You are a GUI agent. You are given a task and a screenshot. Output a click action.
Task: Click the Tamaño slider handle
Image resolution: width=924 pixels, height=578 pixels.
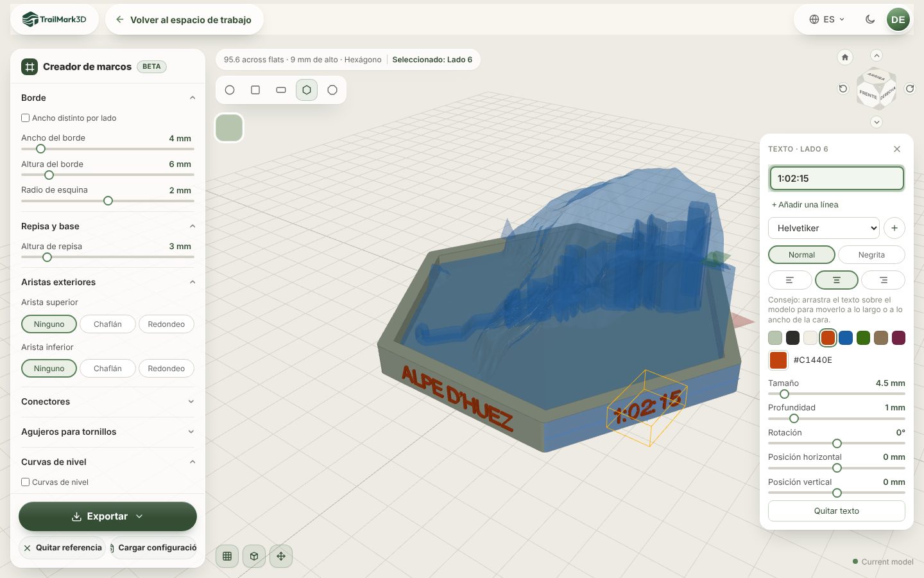[784, 394]
